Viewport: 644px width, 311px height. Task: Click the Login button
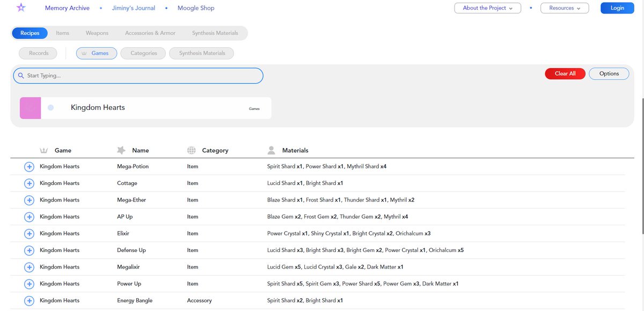617,8
